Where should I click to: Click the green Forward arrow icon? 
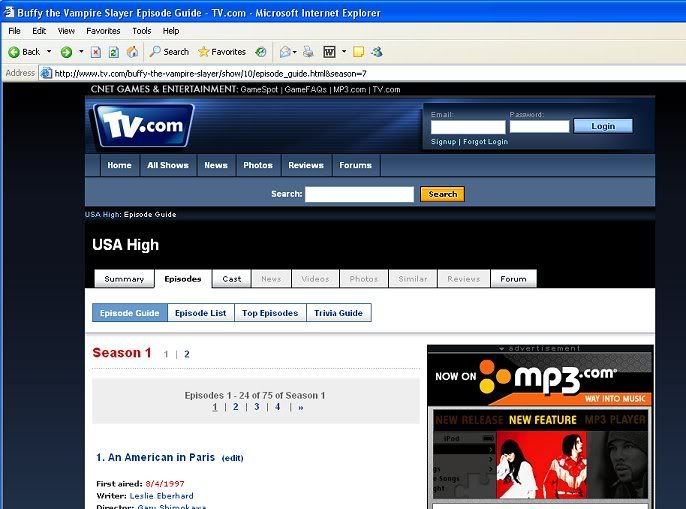[x=66, y=52]
